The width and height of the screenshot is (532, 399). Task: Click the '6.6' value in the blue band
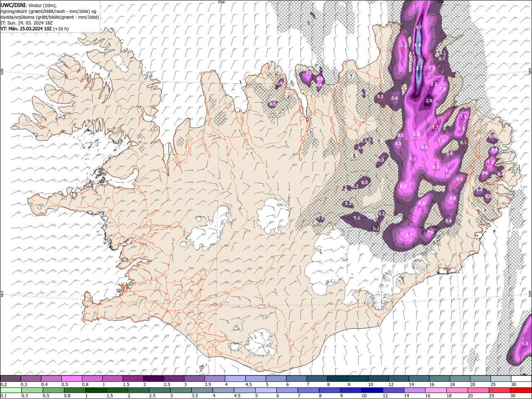click(x=418, y=45)
